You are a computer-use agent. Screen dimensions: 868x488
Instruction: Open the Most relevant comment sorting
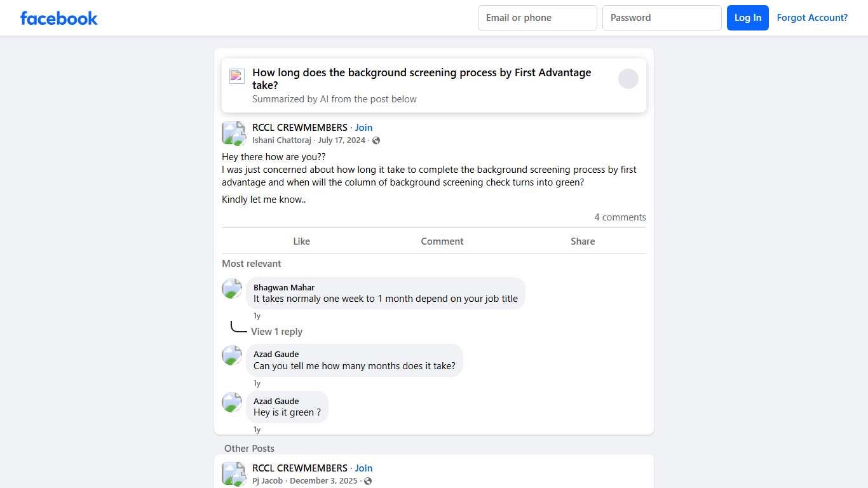click(x=252, y=264)
